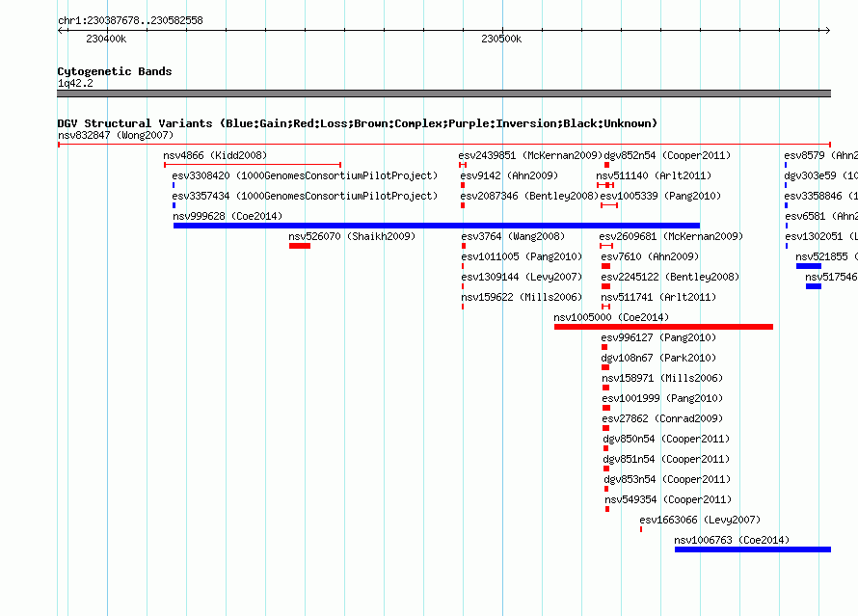Click the nsv832847 (Wong2007) variant label
This screenshot has width=858, height=616.
(116, 135)
